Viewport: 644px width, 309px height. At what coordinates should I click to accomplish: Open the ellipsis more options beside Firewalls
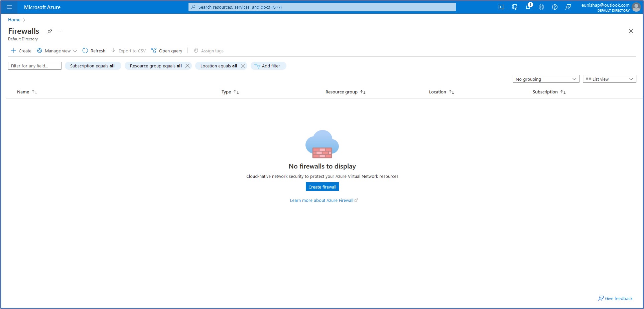point(60,31)
